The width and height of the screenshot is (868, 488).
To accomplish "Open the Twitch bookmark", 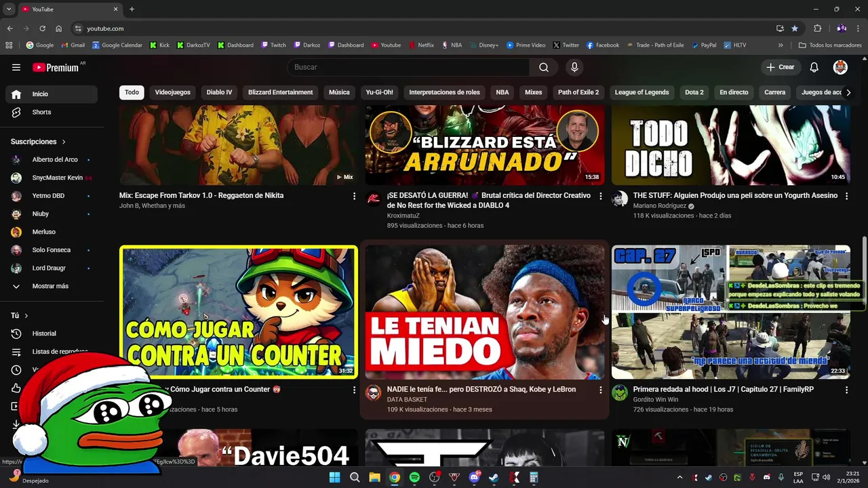I will (x=273, y=45).
